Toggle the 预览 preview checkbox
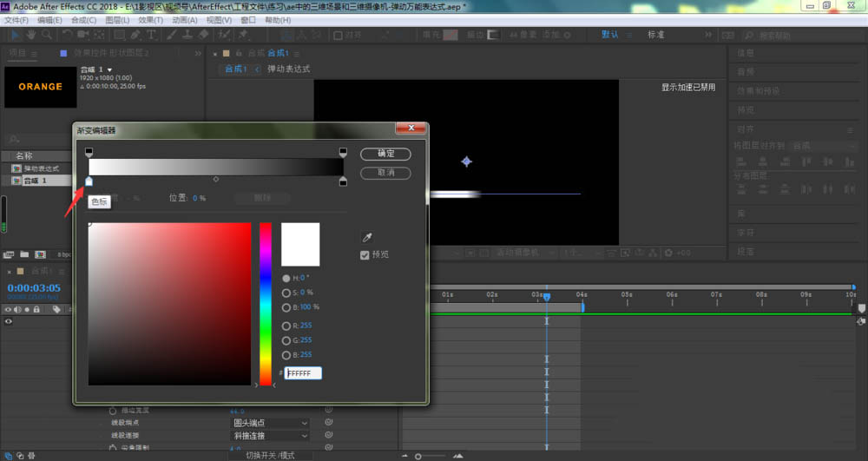 (365, 254)
